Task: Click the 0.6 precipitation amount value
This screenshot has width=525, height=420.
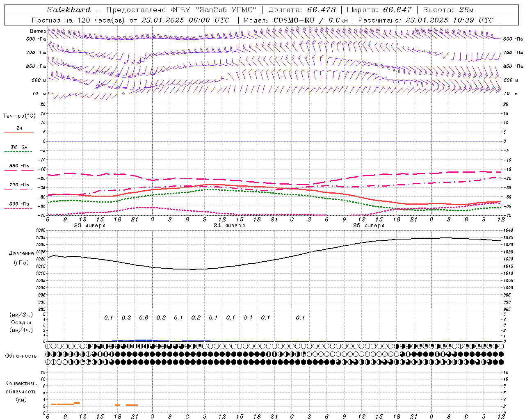Action: pos(144,317)
